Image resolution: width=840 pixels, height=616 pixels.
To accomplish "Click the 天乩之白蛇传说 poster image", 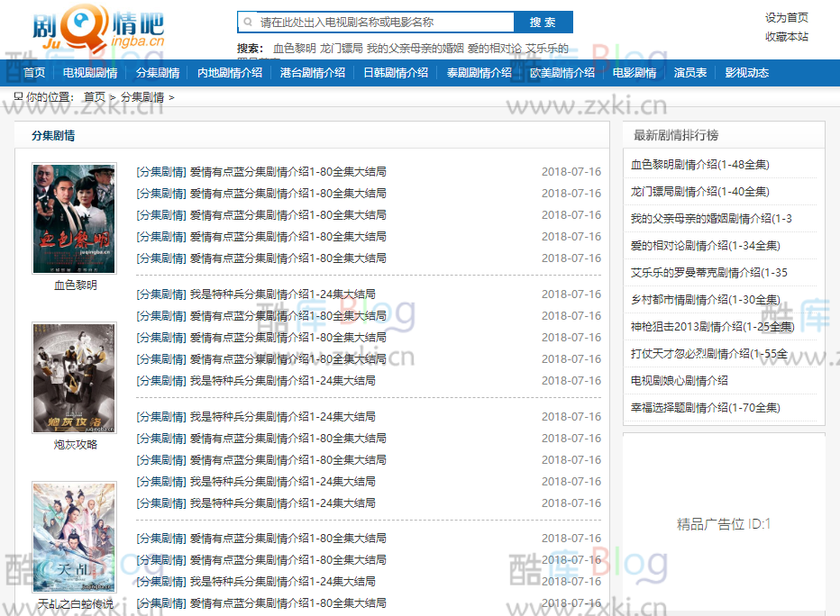I will [74, 536].
